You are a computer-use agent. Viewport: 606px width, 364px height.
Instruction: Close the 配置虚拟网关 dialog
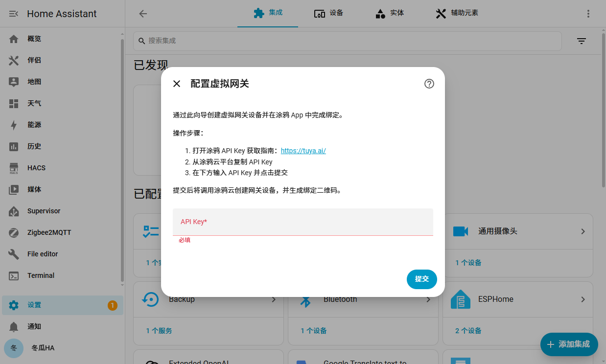pos(177,84)
